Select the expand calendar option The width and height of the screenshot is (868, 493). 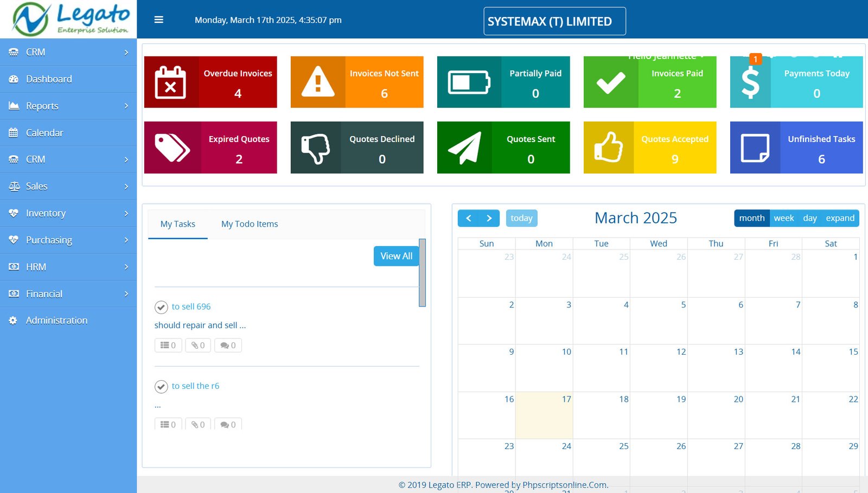840,218
